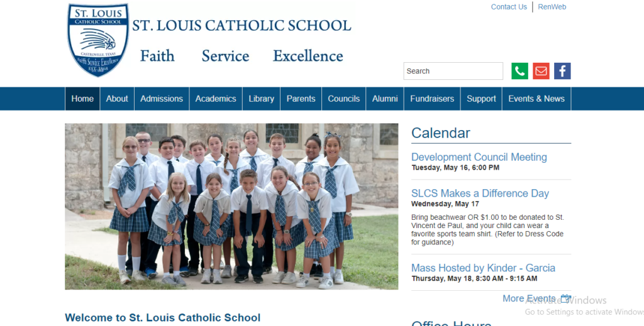The image size is (644, 326).
Task: Open the Parents navigation menu
Action: point(301,99)
